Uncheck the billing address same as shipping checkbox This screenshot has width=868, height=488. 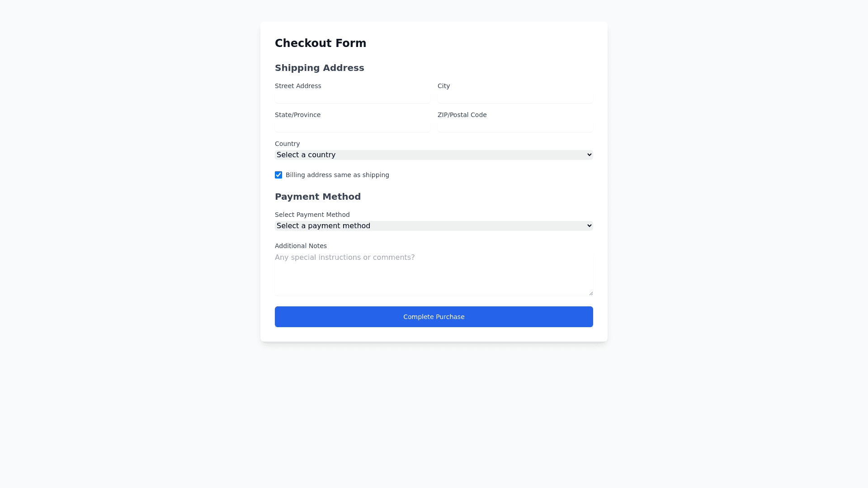pyautogui.click(x=278, y=175)
